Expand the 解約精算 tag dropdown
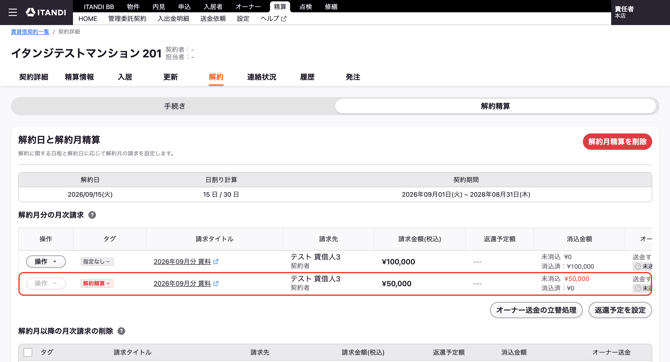Viewport: 670px width, 362px height. (x=97, y=283)
